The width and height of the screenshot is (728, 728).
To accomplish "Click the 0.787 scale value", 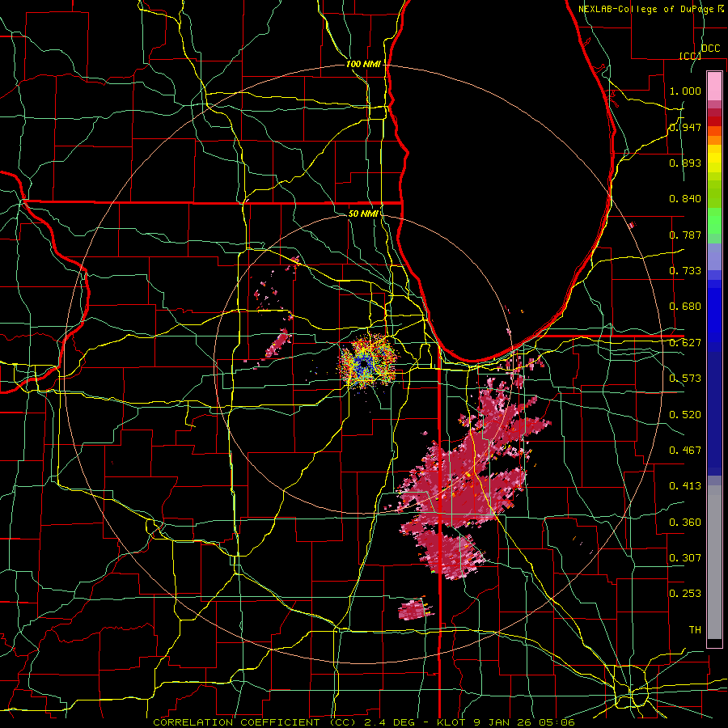I will pos(685,235).
